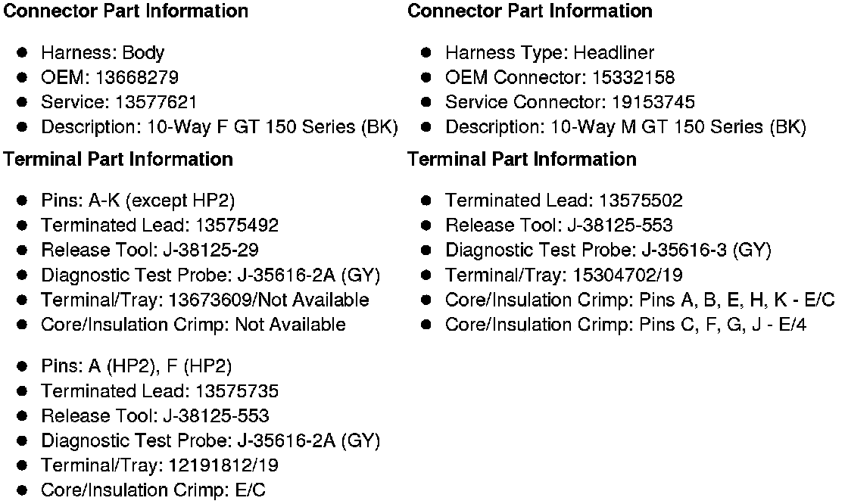Image resolution: width=848 pixels, height=504 pixels.
Task: Select the OEM: 13668279 text
Action: 110,77
